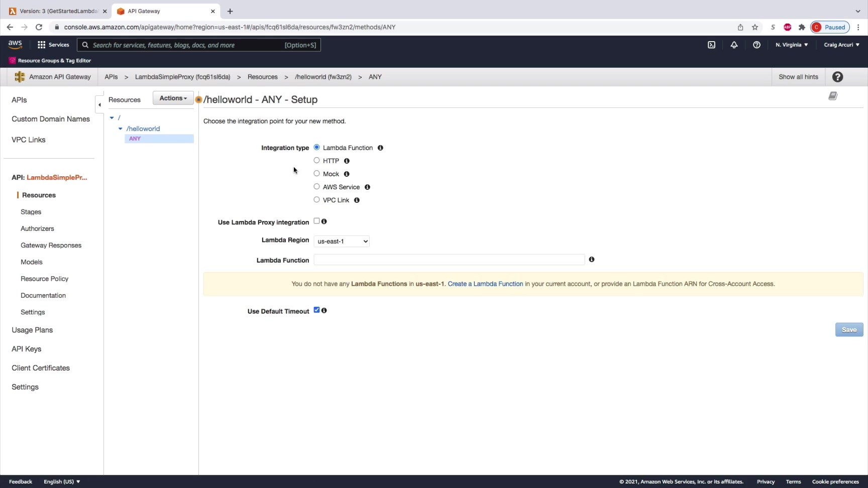
Task: Open the documentation notebook icon
Action: 833,96
